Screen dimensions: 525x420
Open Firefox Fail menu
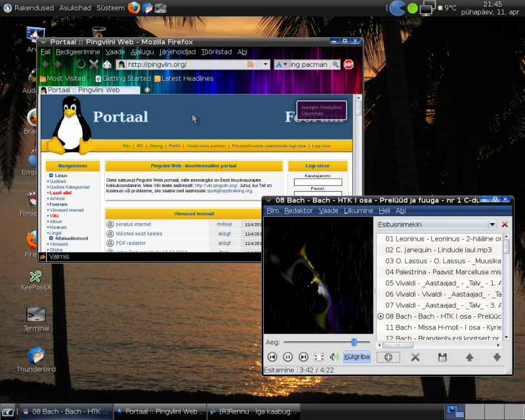click(45, 52)
